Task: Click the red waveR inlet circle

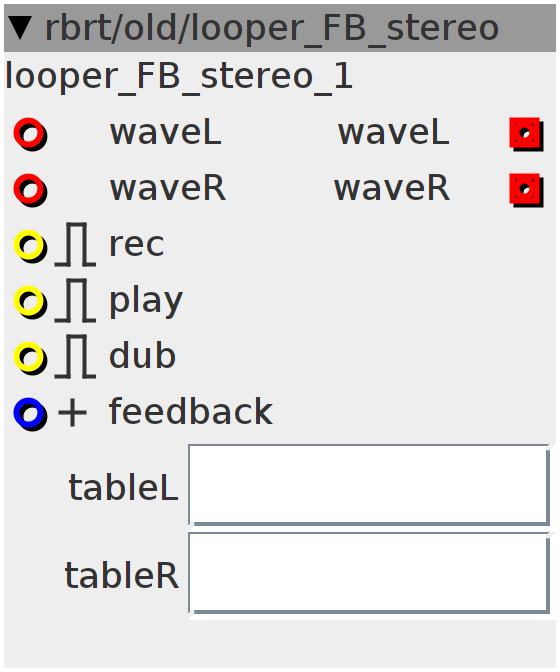Action: (30, 190)
